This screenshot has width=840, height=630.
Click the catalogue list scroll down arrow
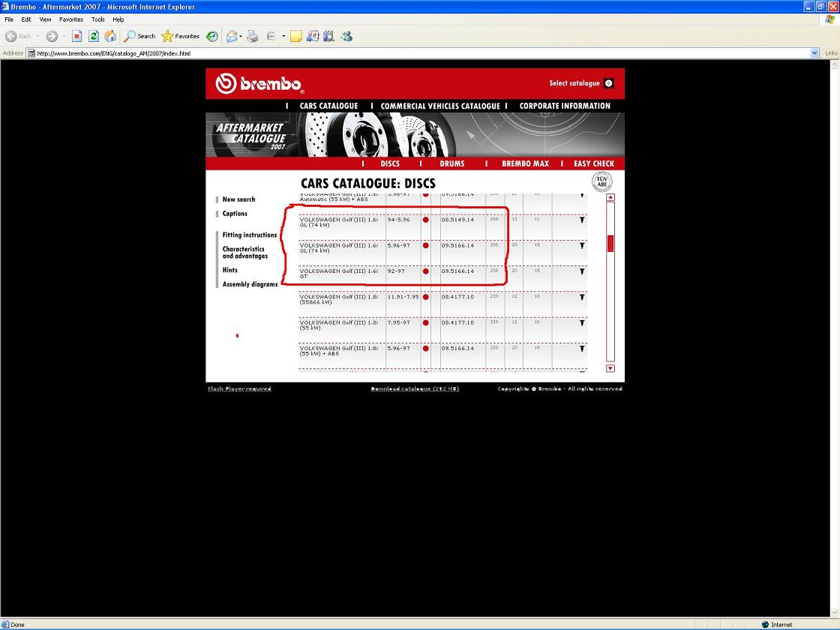coord(610,368)
